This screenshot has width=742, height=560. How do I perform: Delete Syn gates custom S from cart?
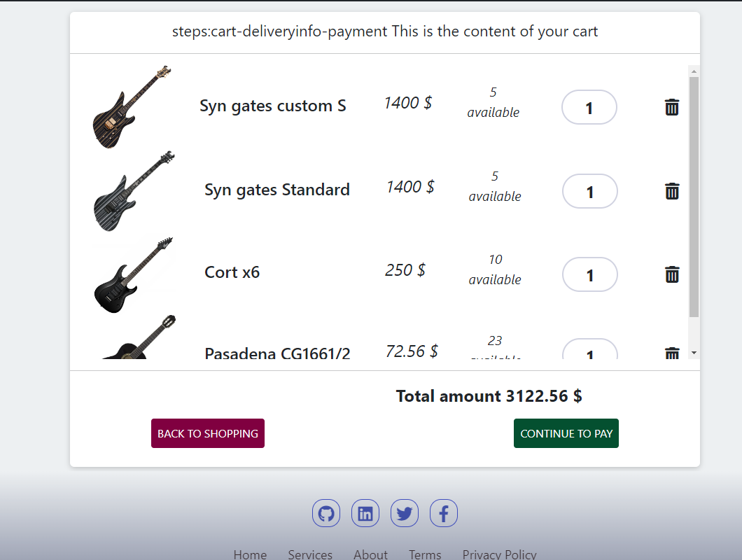(x=671, y=107)
